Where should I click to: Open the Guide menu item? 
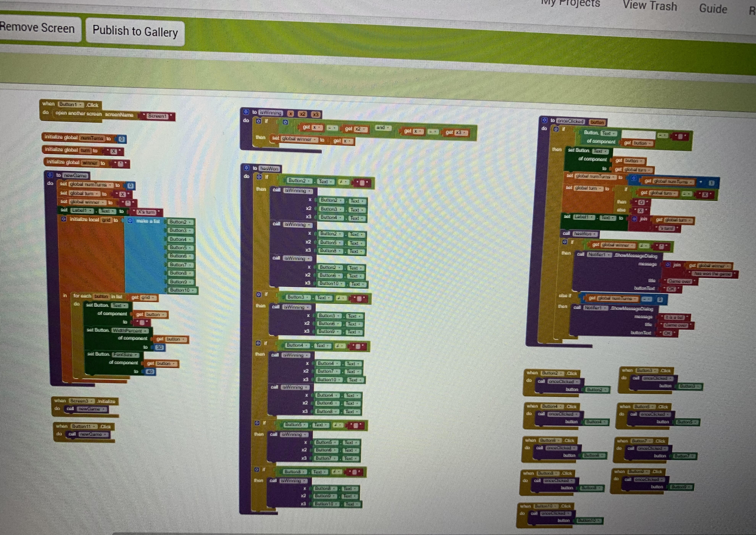pos(713,8)
